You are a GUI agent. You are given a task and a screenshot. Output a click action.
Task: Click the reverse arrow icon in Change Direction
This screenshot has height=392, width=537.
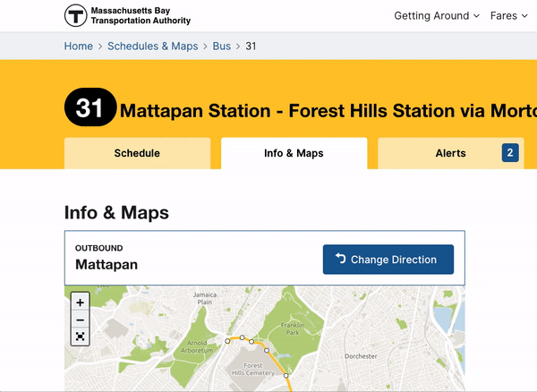(340, 258)
